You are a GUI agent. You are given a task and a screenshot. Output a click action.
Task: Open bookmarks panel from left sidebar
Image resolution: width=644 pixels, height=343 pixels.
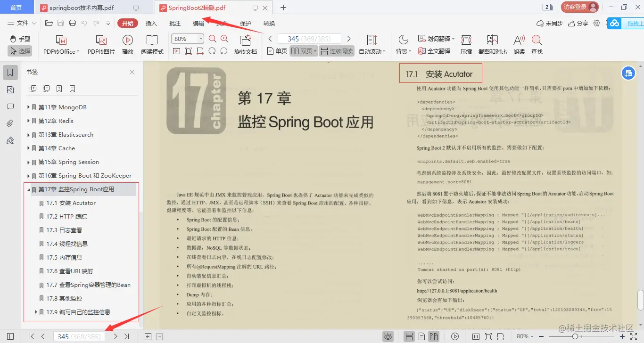10,72
